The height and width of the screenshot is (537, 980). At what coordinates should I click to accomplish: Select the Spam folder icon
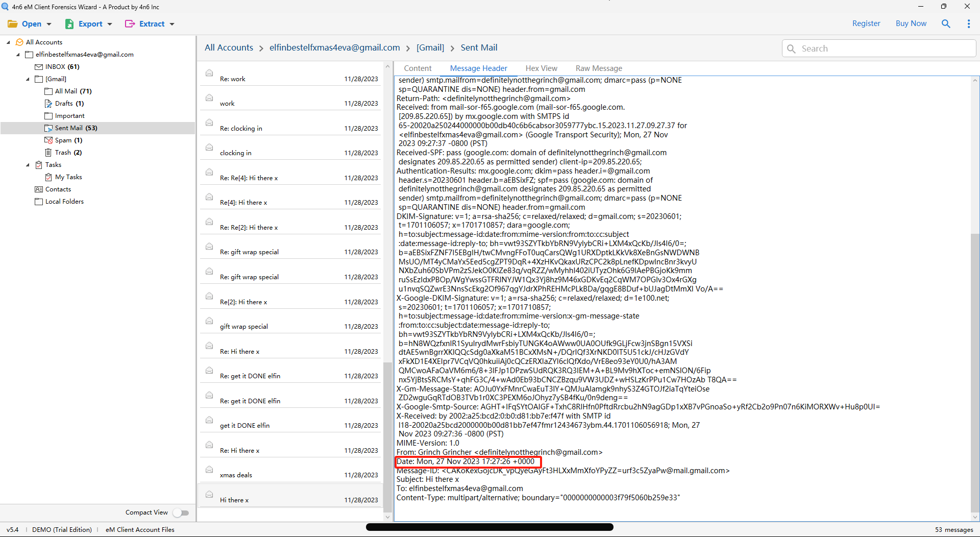48,140
